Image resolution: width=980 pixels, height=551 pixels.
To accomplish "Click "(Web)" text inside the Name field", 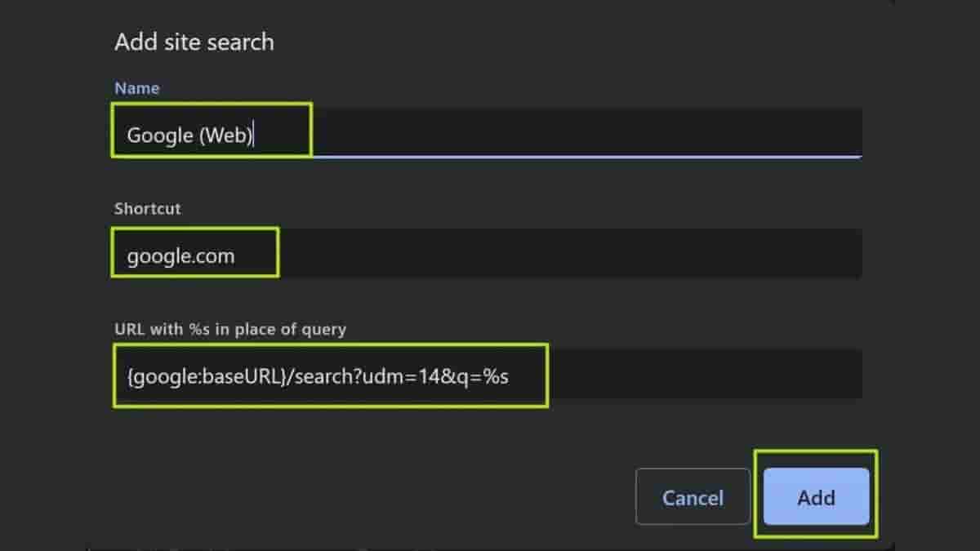I will tap(225, 135).
